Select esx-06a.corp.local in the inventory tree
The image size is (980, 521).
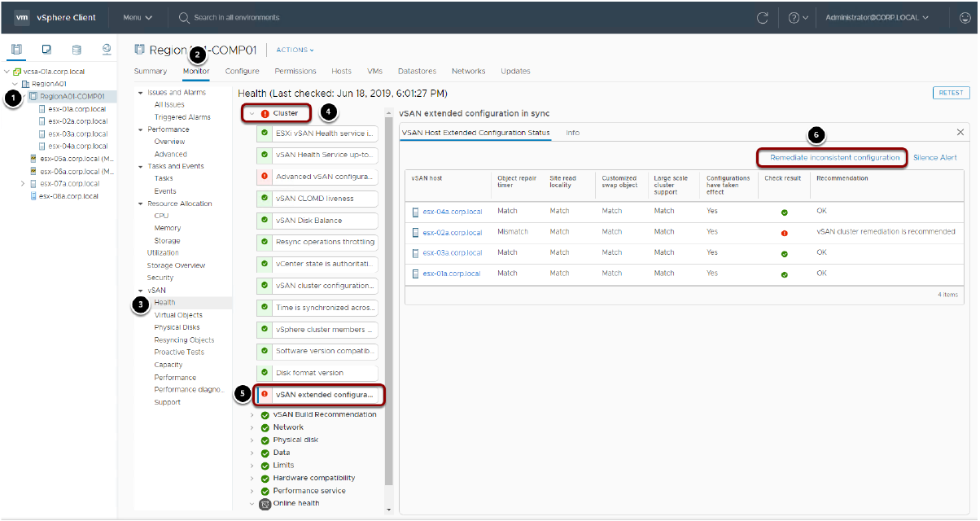click(76, 171)
